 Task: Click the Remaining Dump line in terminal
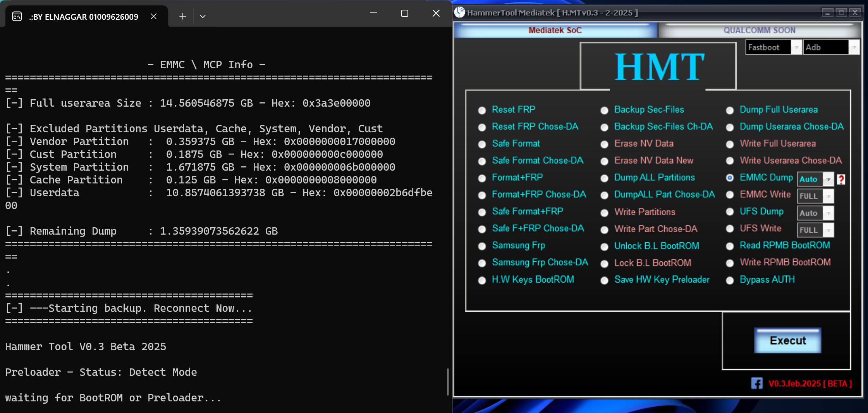coord(141,231)
